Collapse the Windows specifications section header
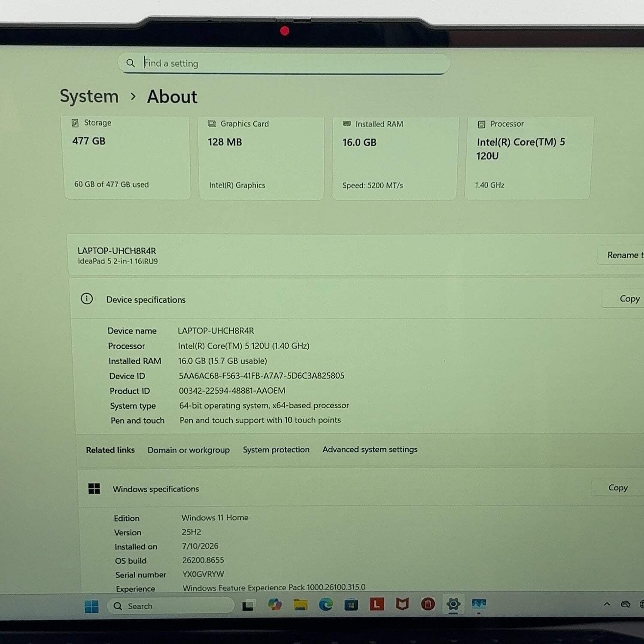 coord(361,488)
